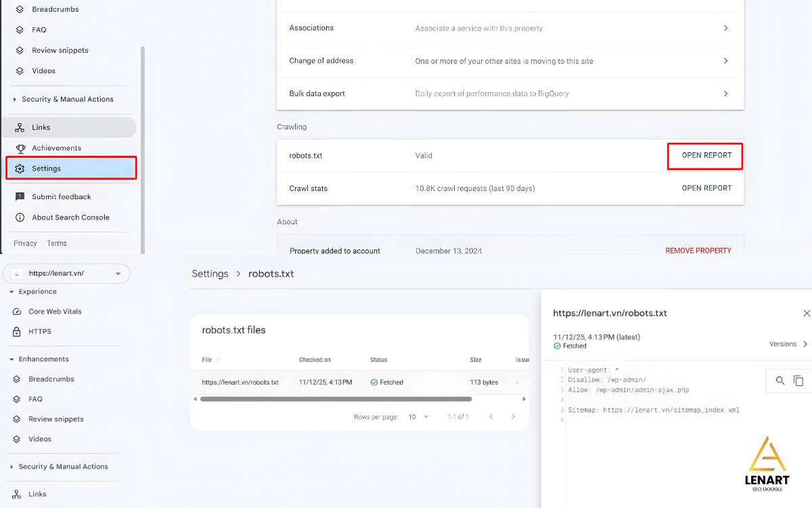
Task: Open About Search Console info
Action: coord(70,217)
